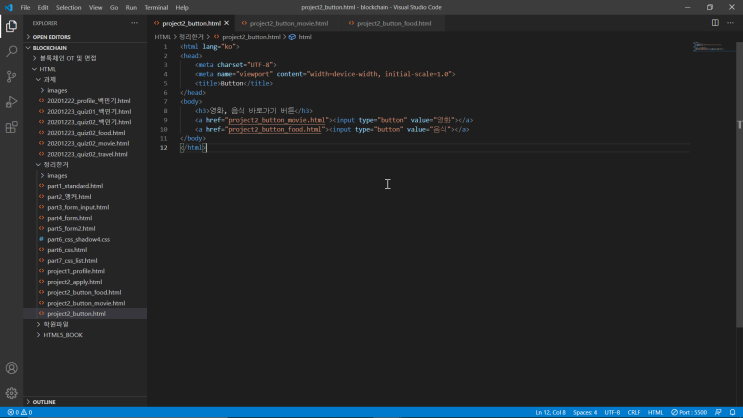Open the Selection menu
Screen dimensions: 743x418
[x=68, y=8]
